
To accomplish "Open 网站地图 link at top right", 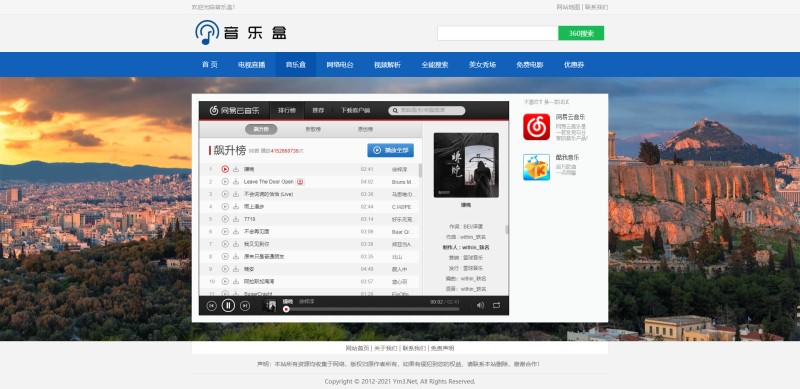I will (x=568, y=7).
